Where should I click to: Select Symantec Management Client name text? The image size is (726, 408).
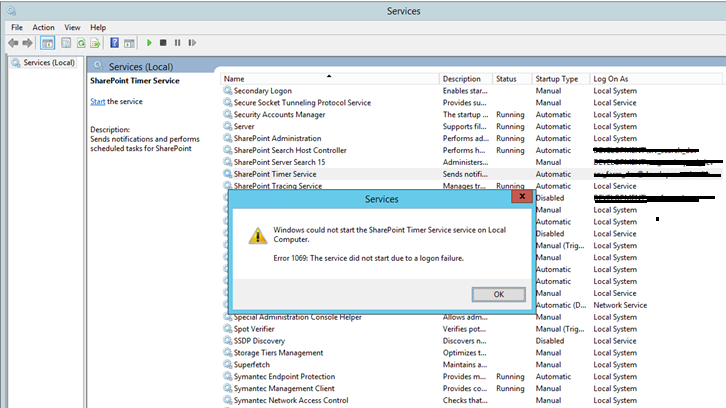pos(284,389)
